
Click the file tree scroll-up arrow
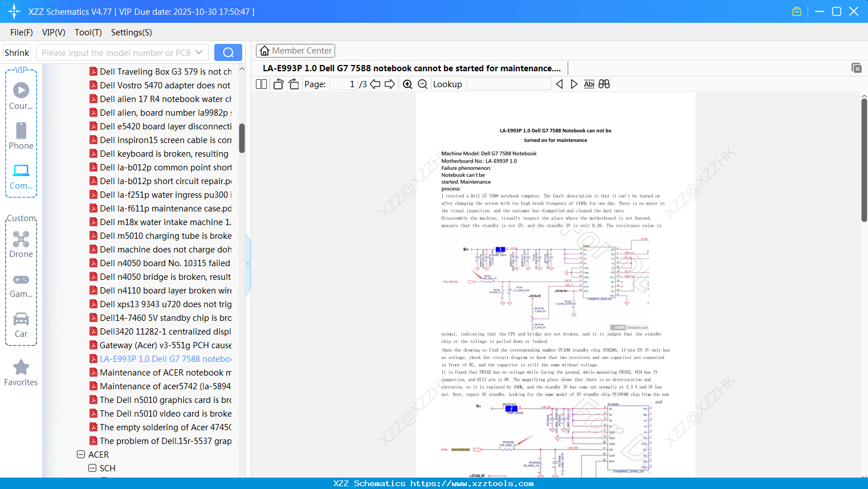point(242,69)
